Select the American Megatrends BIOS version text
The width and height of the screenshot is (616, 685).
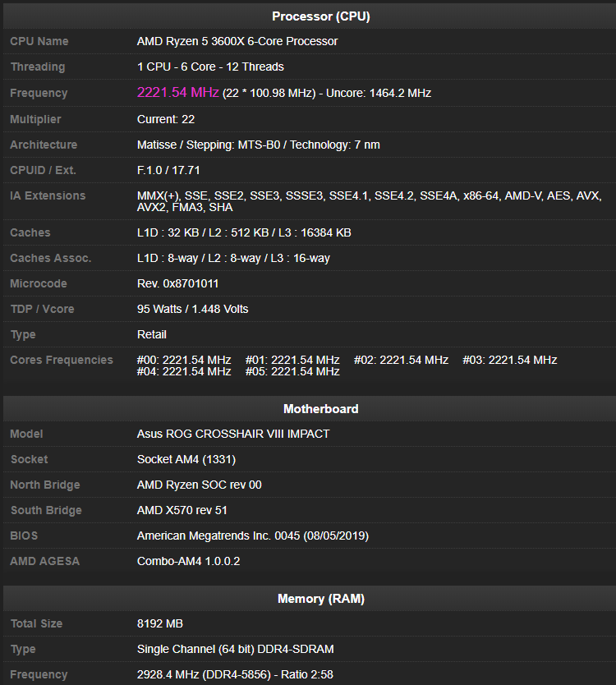[x=252, y=536]
